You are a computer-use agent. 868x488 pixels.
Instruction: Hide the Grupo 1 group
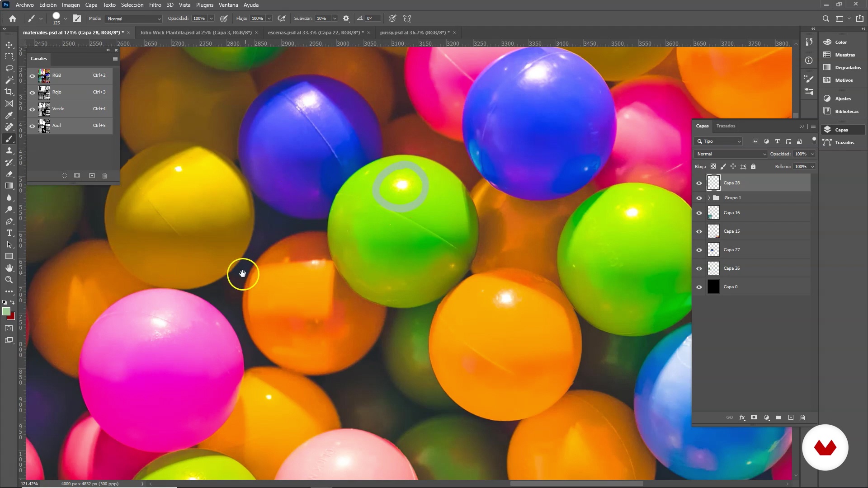pyautogui.click(x=699, y=198)
